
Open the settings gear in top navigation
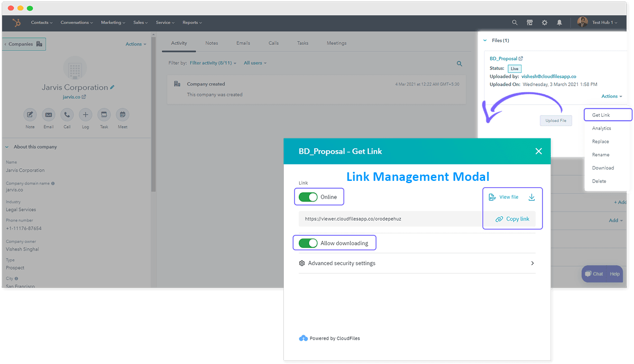[x=545, y=23]
